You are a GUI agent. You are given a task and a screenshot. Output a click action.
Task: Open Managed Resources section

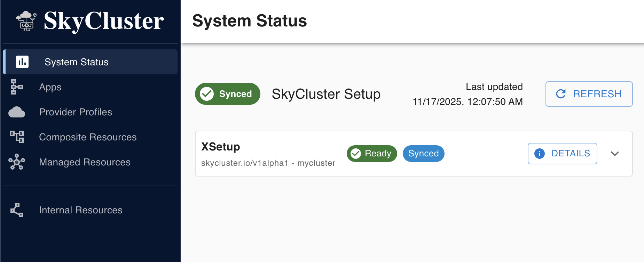pyautogui.click(x=85, y=162)
